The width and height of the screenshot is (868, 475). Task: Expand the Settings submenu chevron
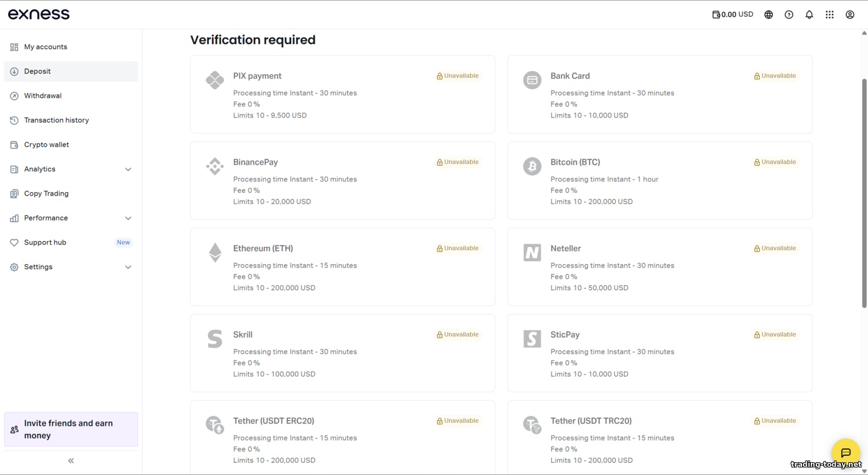[128, 267]
